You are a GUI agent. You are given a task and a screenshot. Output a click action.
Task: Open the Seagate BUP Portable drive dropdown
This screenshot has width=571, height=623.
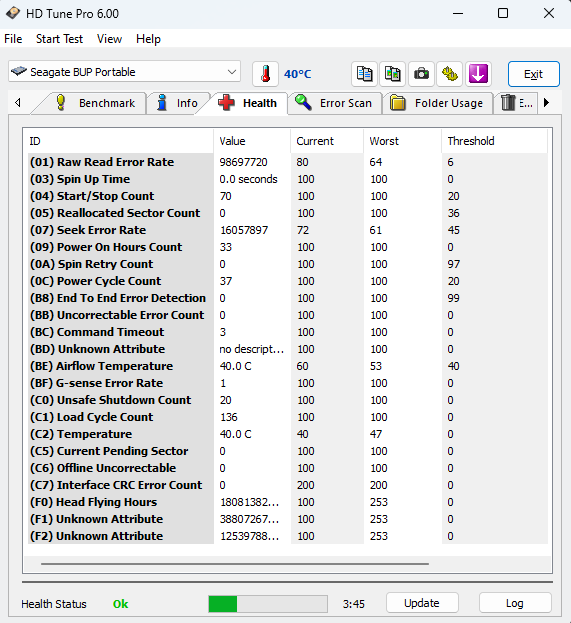[x=124, y=72]
